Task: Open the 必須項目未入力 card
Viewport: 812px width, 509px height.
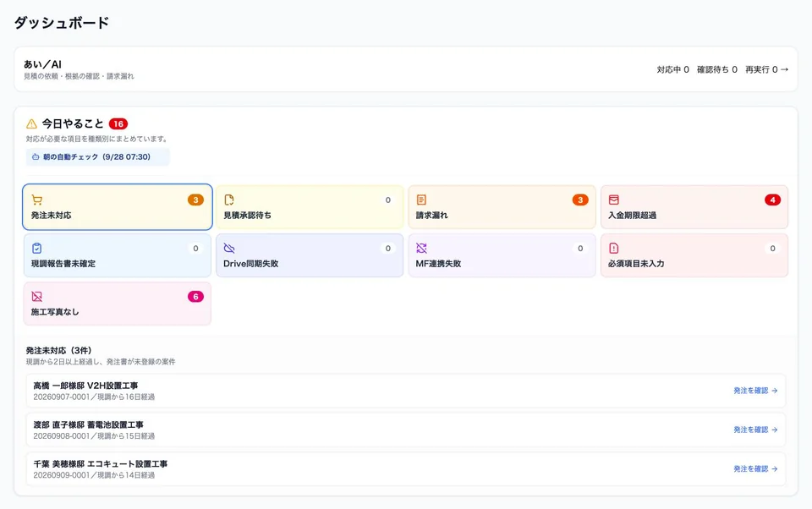Action: [x=694, y=255]
